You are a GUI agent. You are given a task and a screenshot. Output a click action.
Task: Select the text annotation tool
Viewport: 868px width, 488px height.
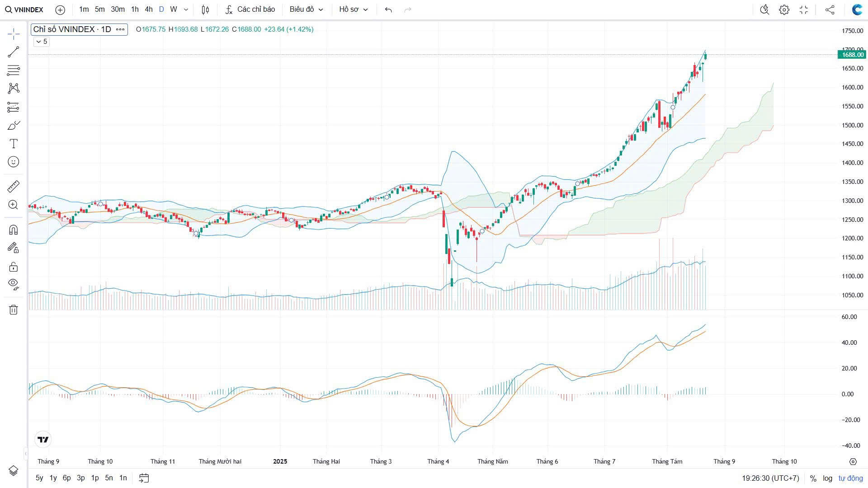coord(14,144)
